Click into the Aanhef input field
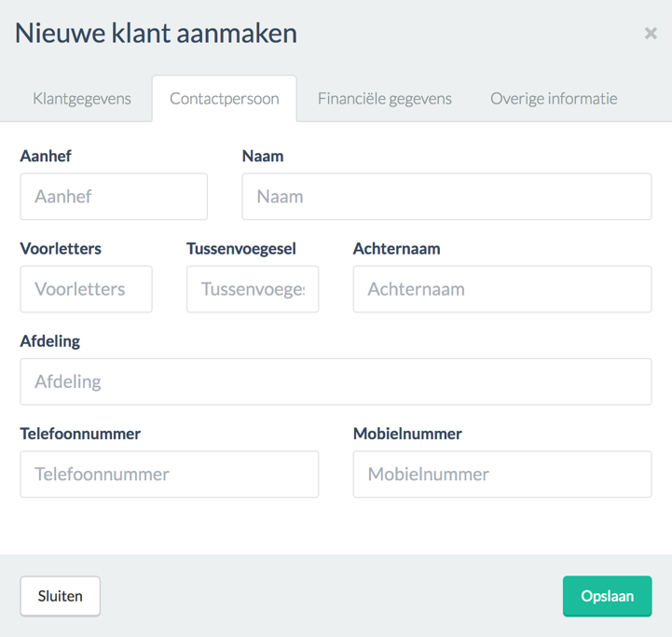Viewport: 672px width, 637px height. (x=114, y=197)
